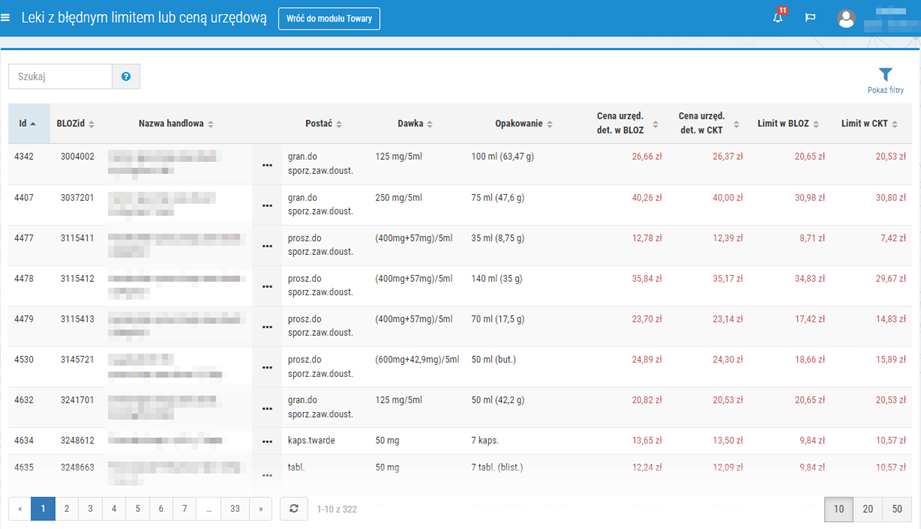The width and height of the screenshot is (921, 529).
Task: Sort by the Opakowanie column
Action: (524, 123)
